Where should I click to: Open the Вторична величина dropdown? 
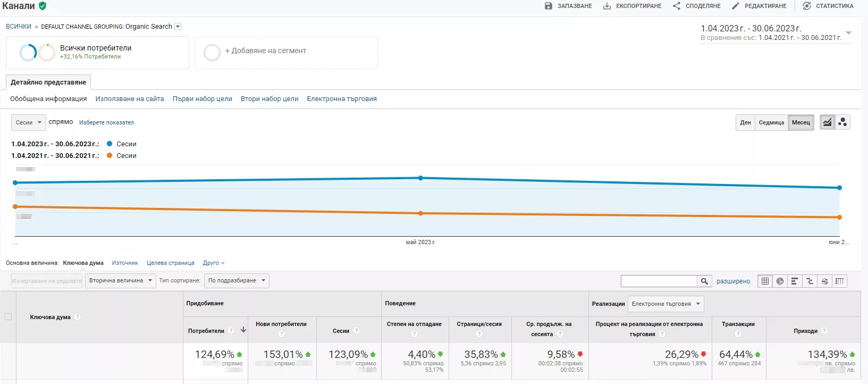coord(121,281)
